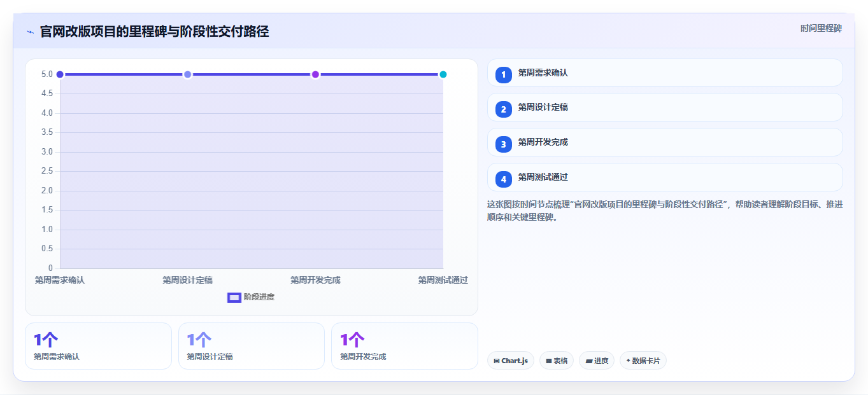Click the x-axis label 第周测试通过
This screenshot has height=395, width=868.
[x=443, y=280]
